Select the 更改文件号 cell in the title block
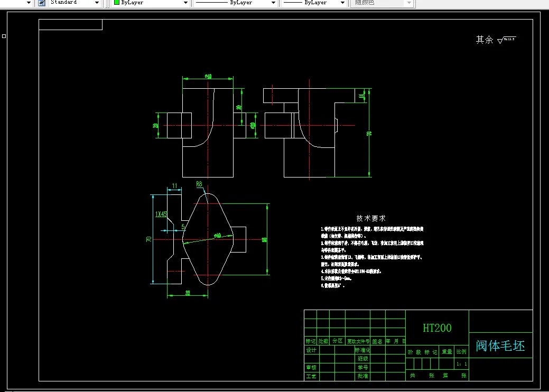This screenshot has width=549, height=392. pyautogui.click(x=358, y=341)
